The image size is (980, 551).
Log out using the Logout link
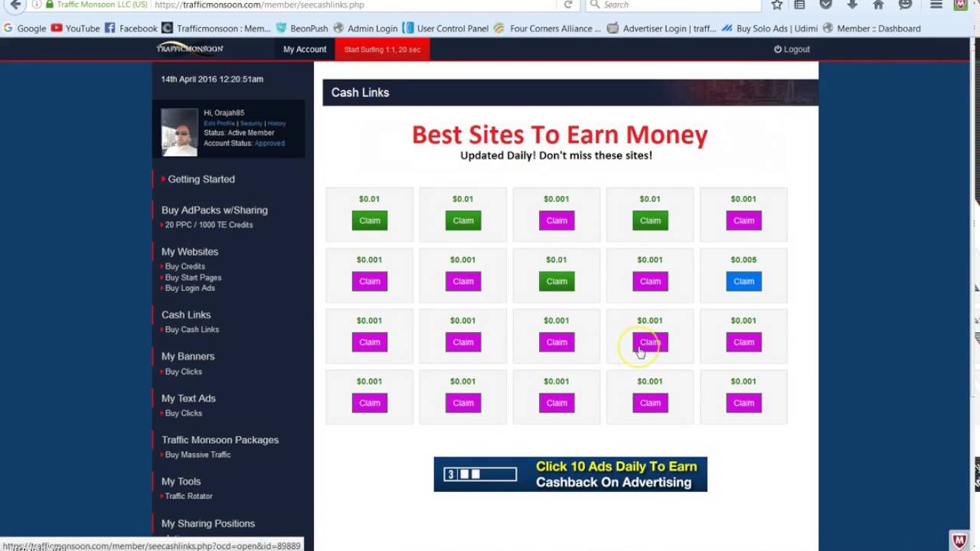[x=792, y=49]
